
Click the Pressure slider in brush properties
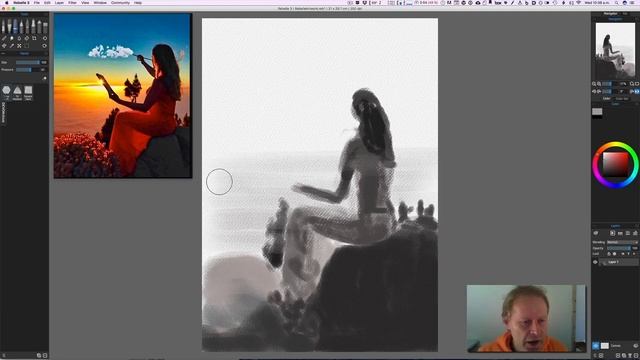click(27, 70)
